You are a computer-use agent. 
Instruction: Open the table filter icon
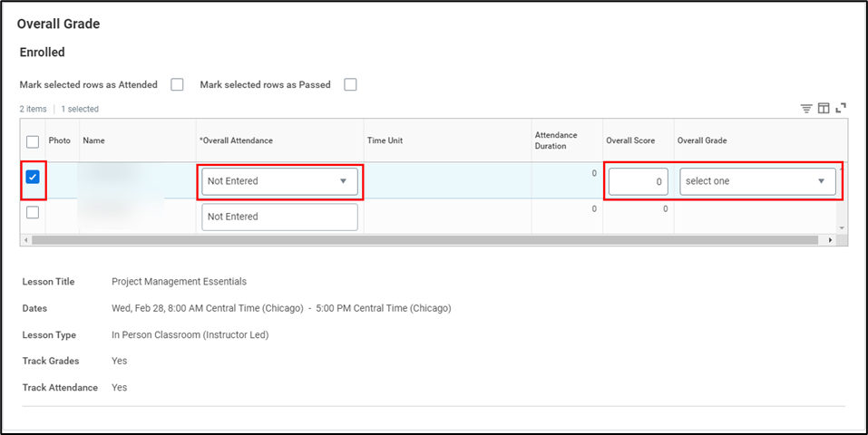pyautogui.click(x=805, y=109)
